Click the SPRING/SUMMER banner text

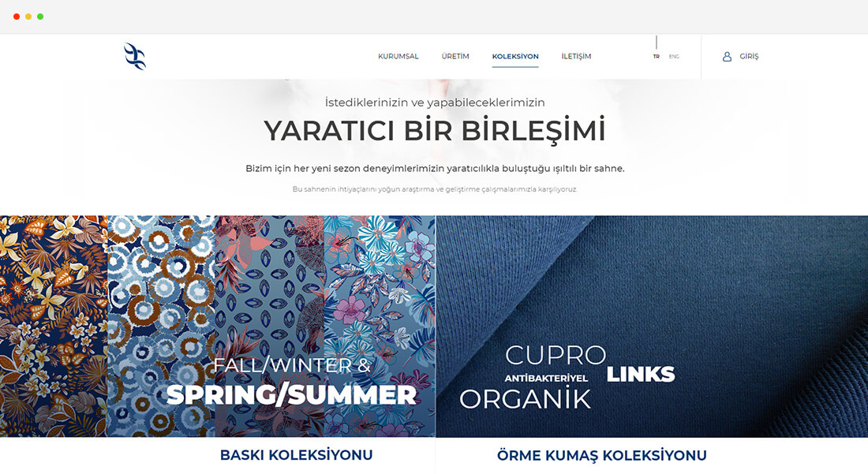point(291,395)
